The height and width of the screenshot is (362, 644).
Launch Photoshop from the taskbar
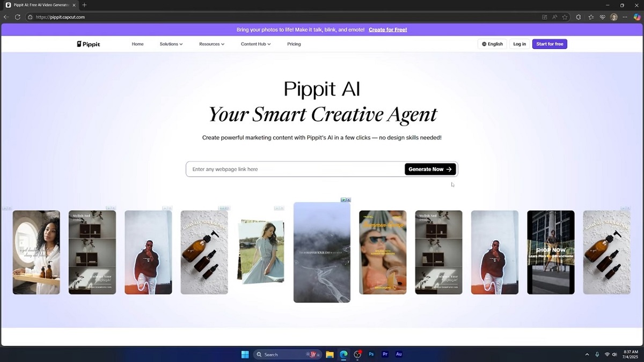[x=371, y=354]
